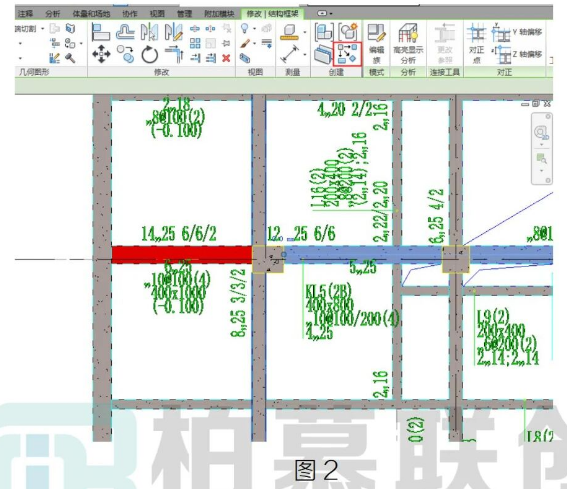Click the Measure Between icon
Image resolution: width=567 pixels, height=489 pixels.
pos(289,32)
